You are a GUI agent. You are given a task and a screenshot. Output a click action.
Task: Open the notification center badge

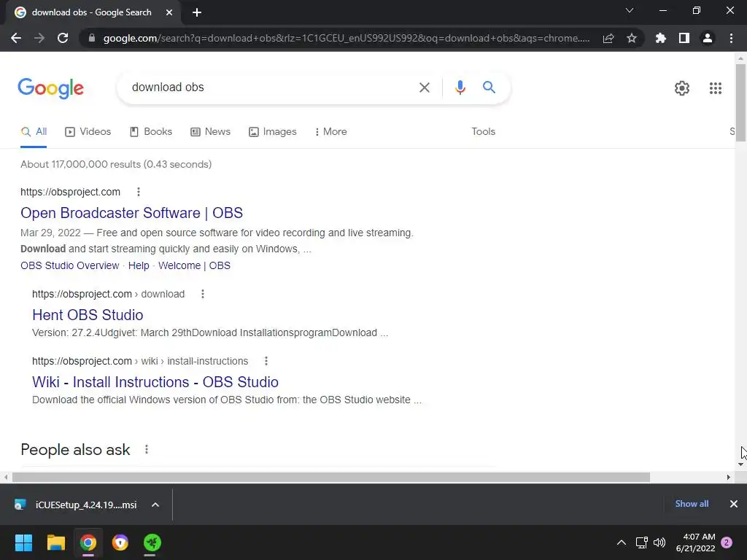pyautogui.click(x=727, y=542)
